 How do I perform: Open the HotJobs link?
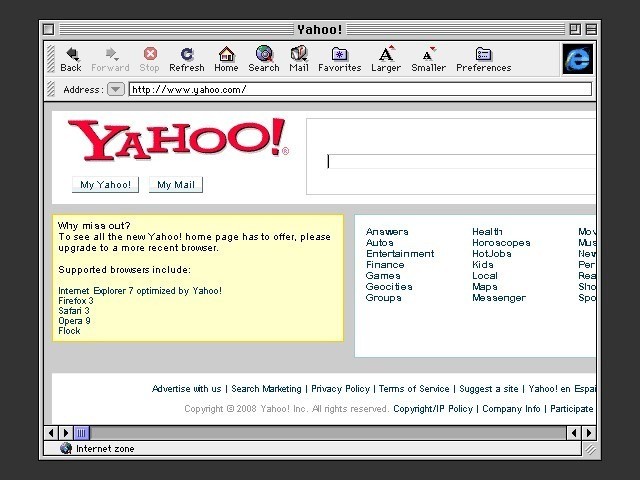click(492, 253)
